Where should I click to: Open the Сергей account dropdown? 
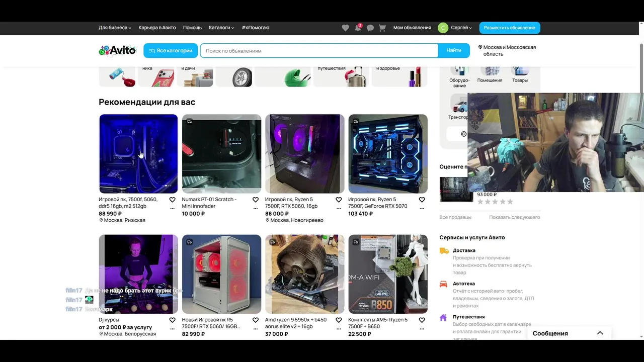pyautogui.click(x=461, y=28)
